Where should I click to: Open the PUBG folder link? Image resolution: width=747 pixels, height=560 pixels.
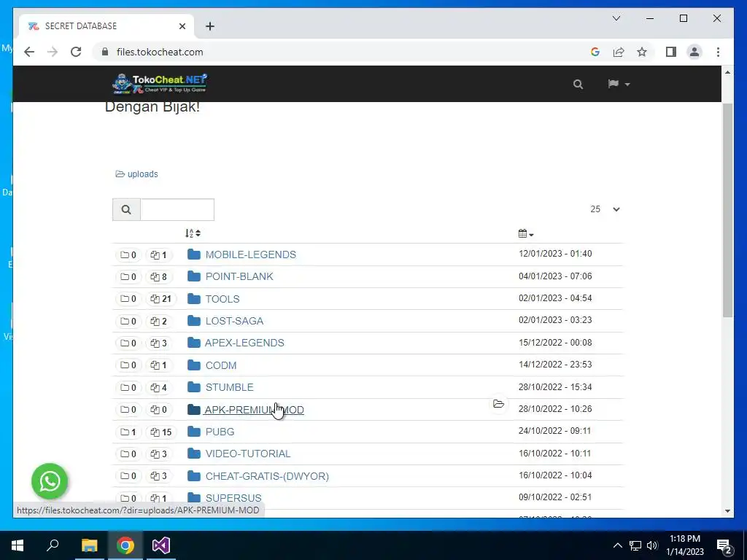tap(220, 432)
